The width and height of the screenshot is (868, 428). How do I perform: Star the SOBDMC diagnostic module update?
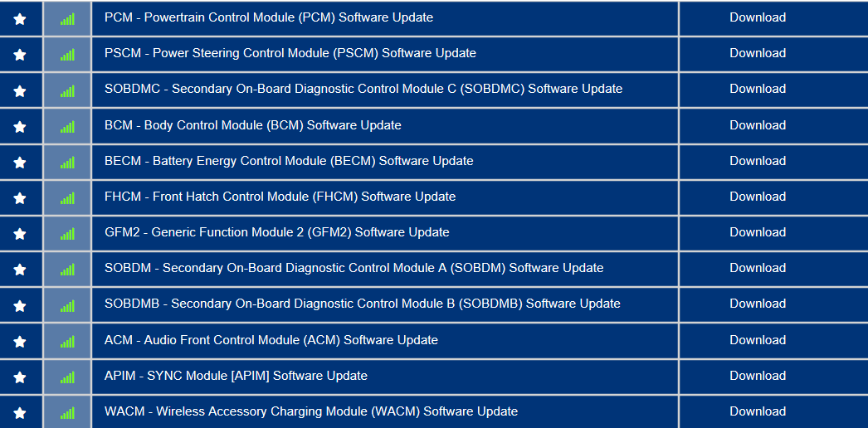click(20, 90)
